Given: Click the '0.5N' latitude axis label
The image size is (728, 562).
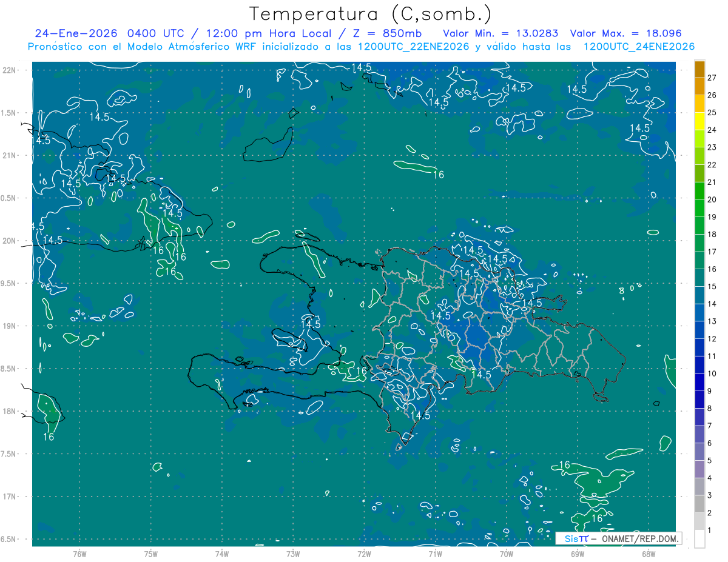Looking at the screenshot, I should 9,198.
